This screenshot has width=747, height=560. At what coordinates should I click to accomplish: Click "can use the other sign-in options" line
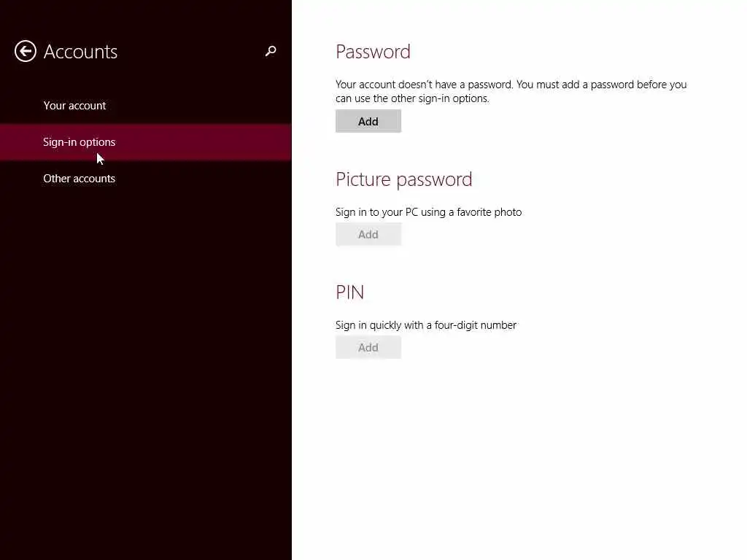[x=412, y=98]
